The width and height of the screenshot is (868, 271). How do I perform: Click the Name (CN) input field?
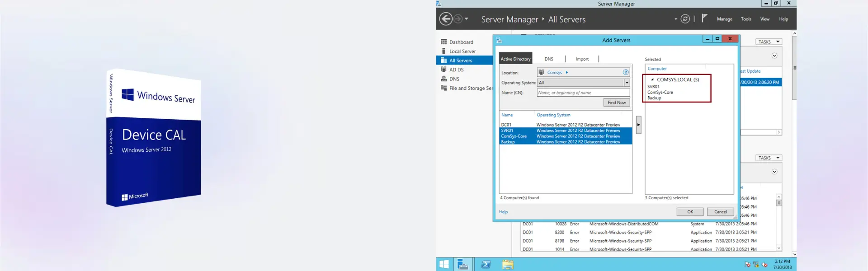(x=583, y=93)
